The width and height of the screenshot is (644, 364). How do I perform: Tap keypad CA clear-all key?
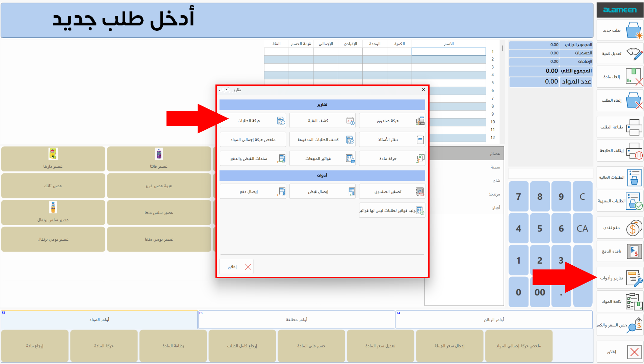582,228
